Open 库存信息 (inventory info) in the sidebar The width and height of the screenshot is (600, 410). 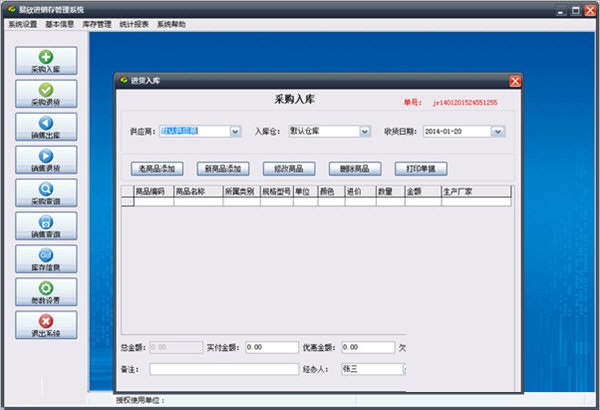46,259
